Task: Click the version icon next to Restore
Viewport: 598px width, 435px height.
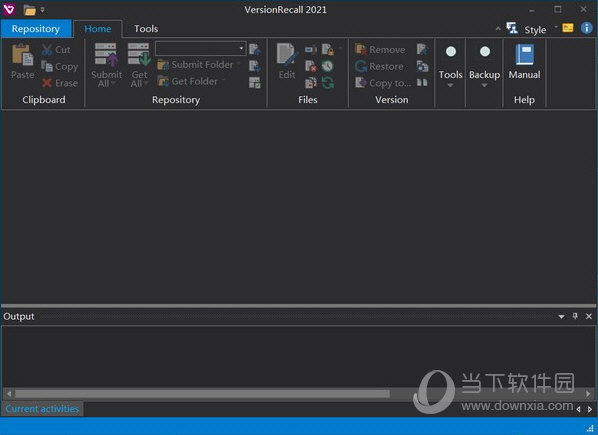Action: (422, 66)
